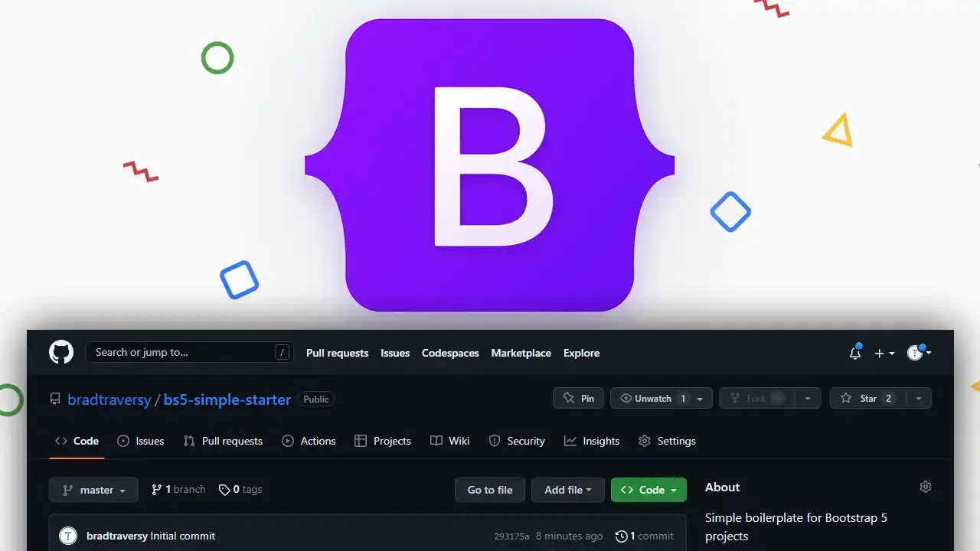Focus the Search or jump to field
Viewport: 980px width, 551px height.
(189, 353)
